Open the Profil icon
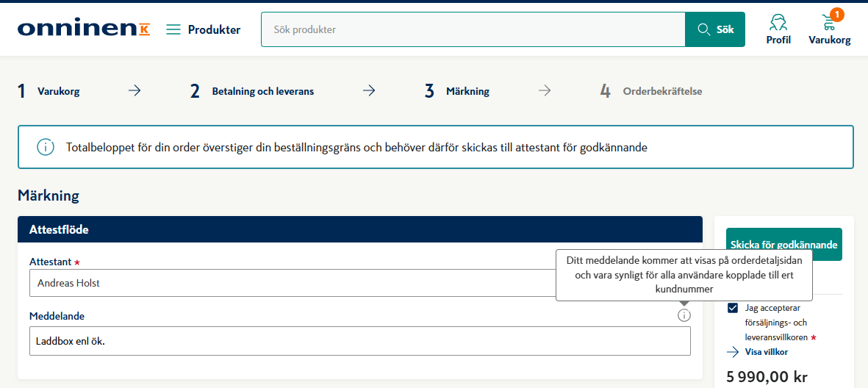 [x=778, y=29]
